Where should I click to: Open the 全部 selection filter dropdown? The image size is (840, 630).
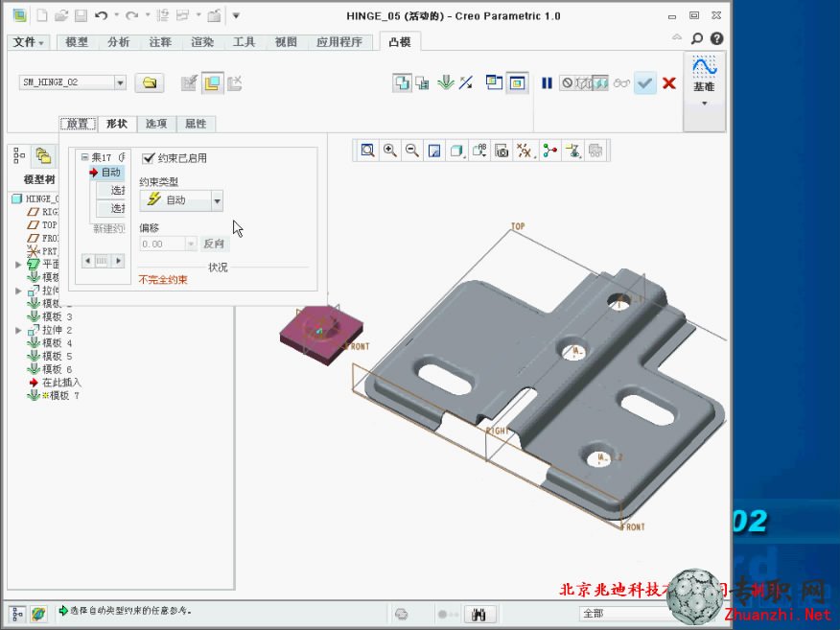click(x=624, y=614)
